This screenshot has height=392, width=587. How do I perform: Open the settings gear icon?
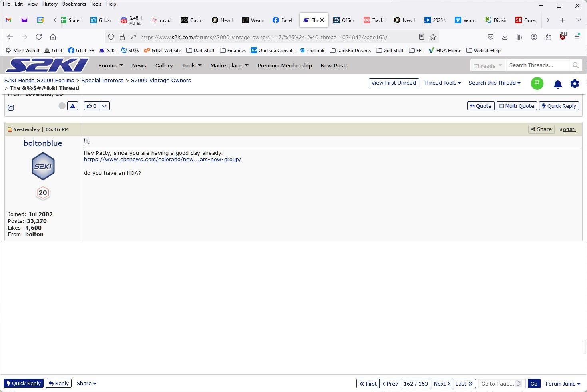pos(575,84)
